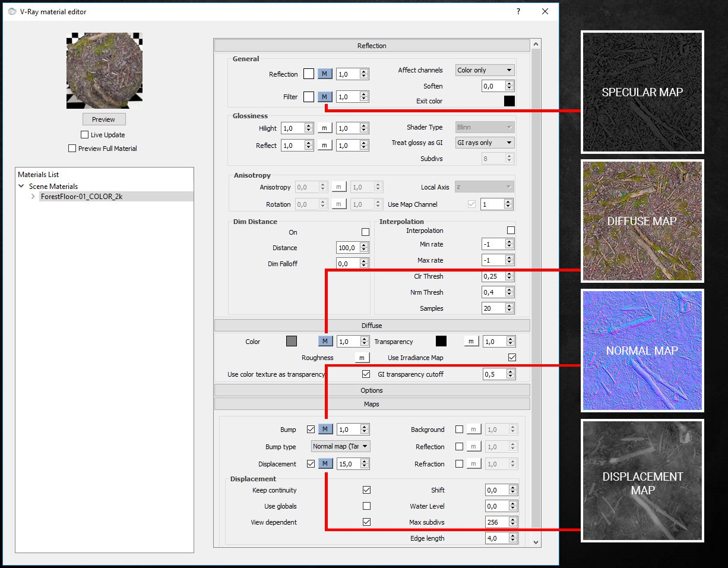Enable the Live Update checkbox
The width and height of the screenshot is (728, 568).
pyautogui.click(x=84, y=135)
